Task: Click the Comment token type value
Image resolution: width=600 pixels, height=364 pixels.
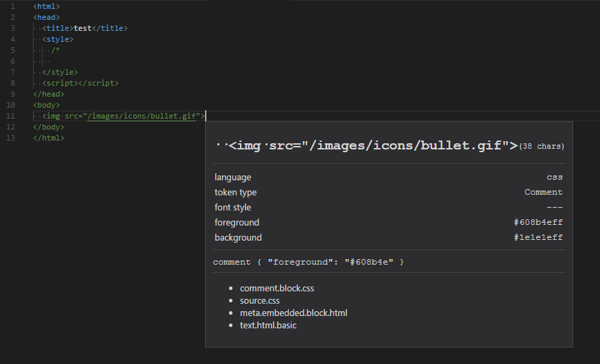Action: point(543,192)
